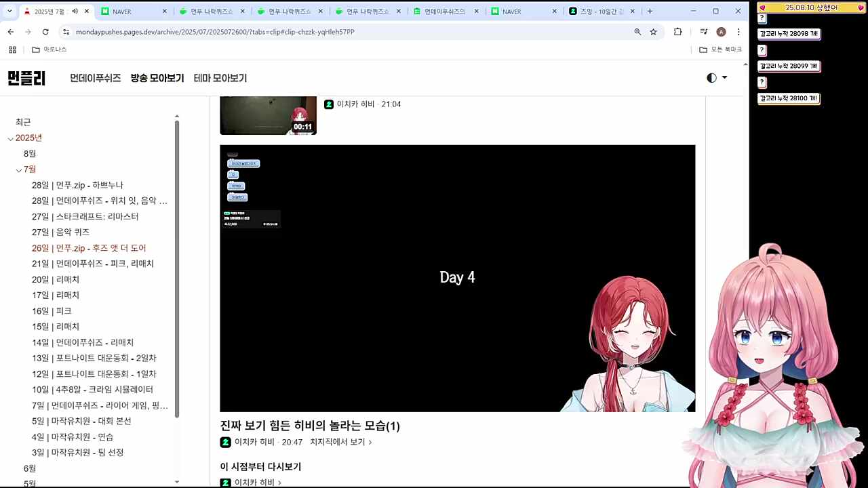Open the 아로나스 bookmark folder
Screen dimensions: 868x488
click(49, 49)
